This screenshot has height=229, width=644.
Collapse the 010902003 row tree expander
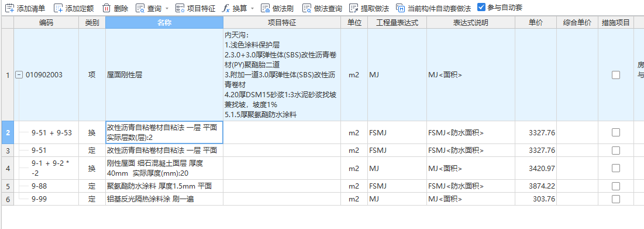pyautogui.click(x=19, y=75)
